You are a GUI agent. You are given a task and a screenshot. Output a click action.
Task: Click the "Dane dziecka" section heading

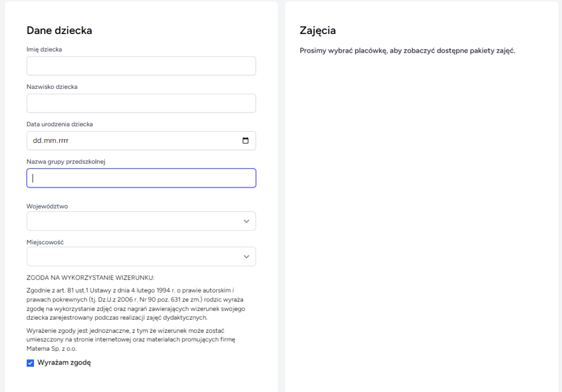click(59, 31)
